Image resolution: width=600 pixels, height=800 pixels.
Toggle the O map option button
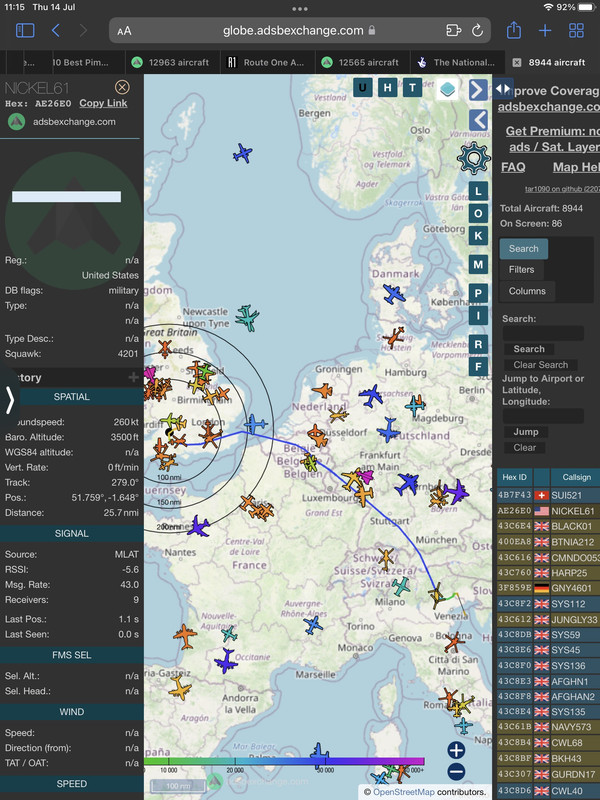[478, 213]
